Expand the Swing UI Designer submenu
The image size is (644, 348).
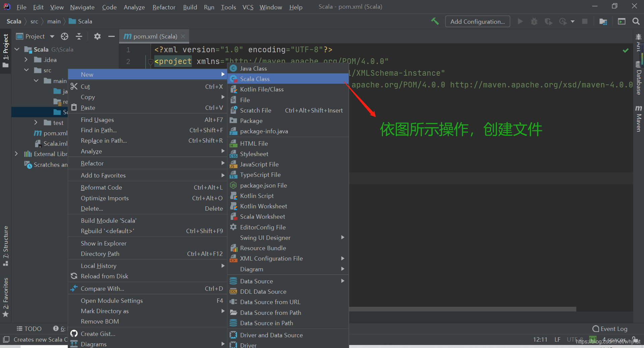click(x=288, y=237)
